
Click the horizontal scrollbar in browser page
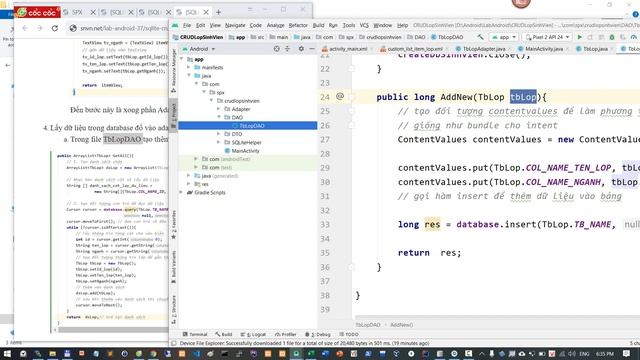click(113, 329)
